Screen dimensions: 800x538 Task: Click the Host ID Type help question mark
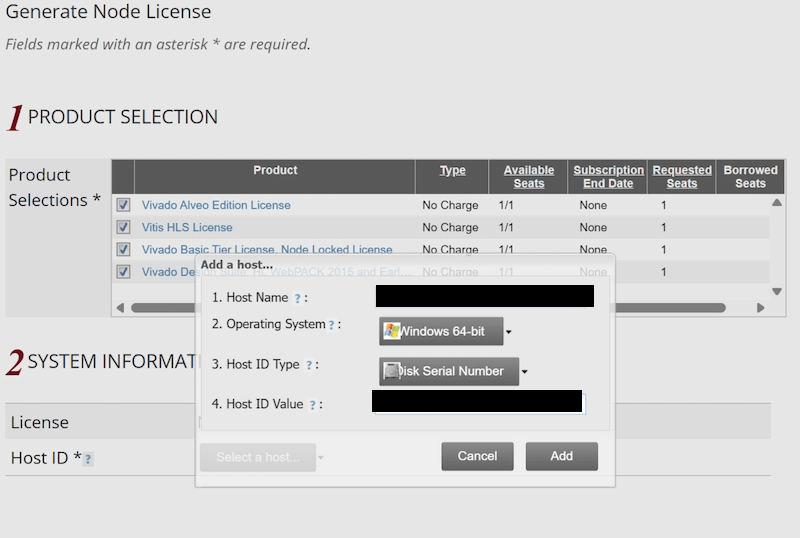tap(309, 365)
